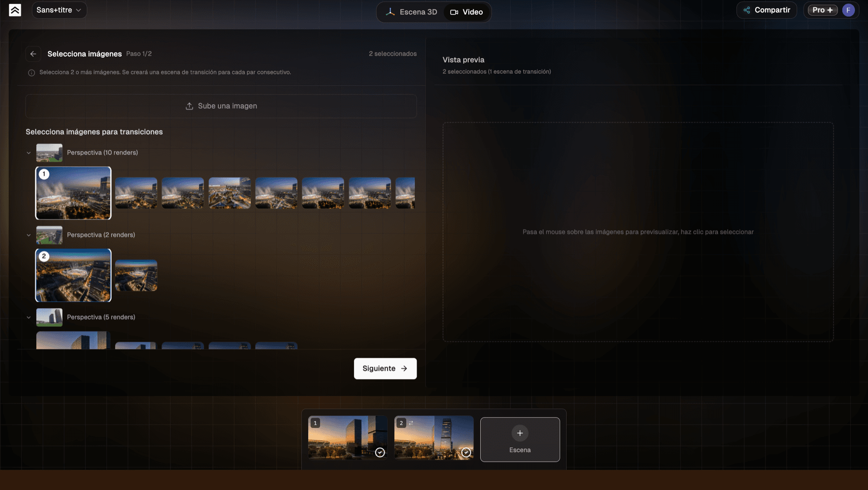Screen dimensions: 868x490
Task: Click the upload icon next to Sube una imagen
Action: (190, 106)
